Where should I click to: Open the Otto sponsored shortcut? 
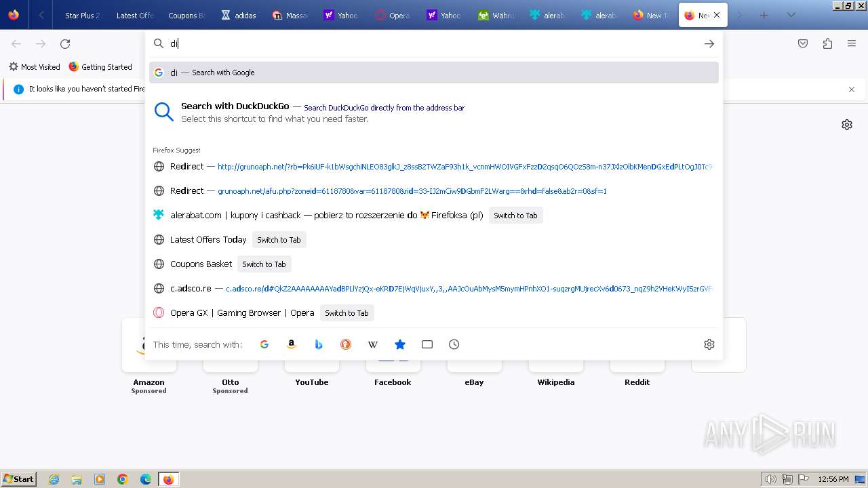point(231,356)
